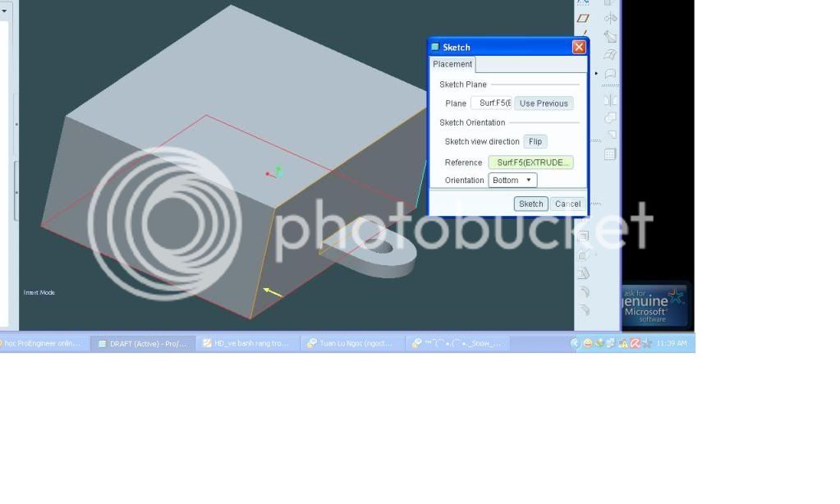Select the mirror tool in right toolbar
This screenshot has height=504, width=840.
click(x=610, y=100)
